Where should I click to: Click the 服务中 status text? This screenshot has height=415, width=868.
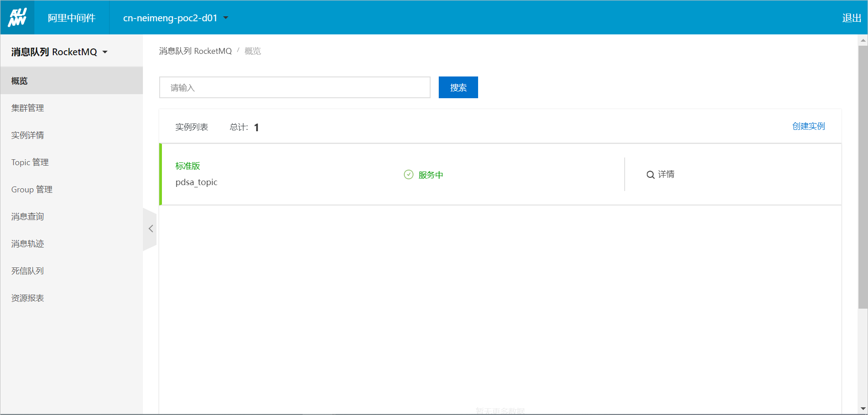pos(431,175)
